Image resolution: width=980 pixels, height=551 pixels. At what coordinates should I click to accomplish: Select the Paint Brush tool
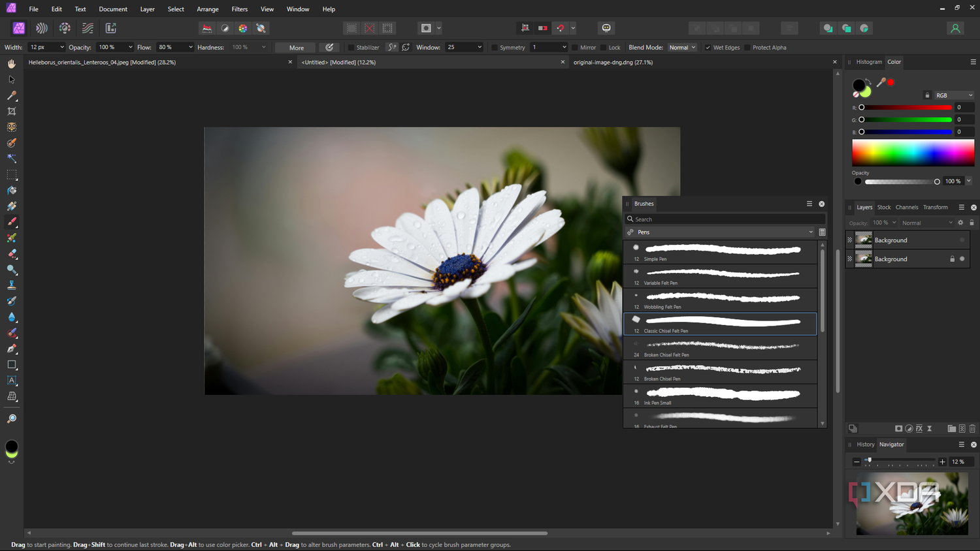12,222
